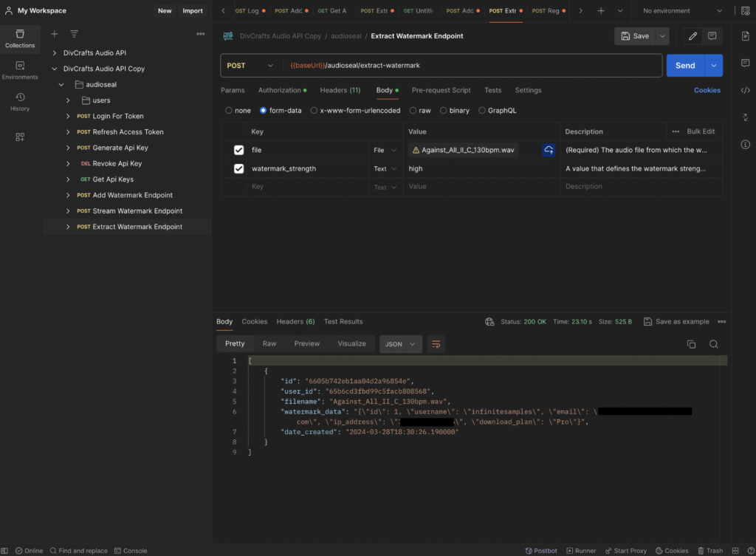Open the code snippet panel icon
756x556 pixels.
pos(745,90)
